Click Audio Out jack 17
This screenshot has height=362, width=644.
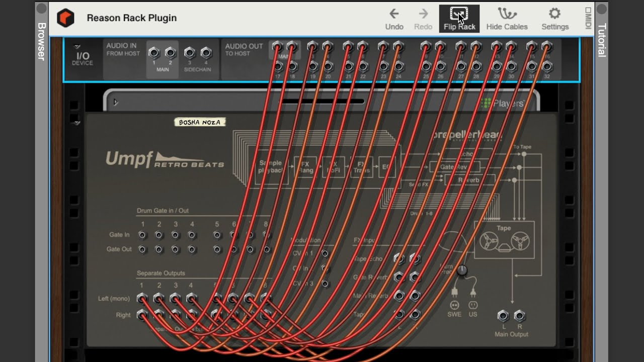278,67
